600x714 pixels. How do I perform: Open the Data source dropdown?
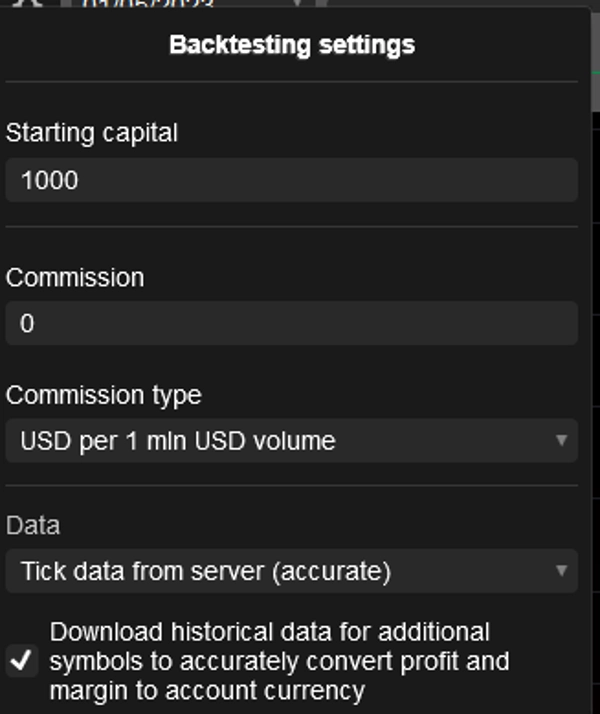290,572
